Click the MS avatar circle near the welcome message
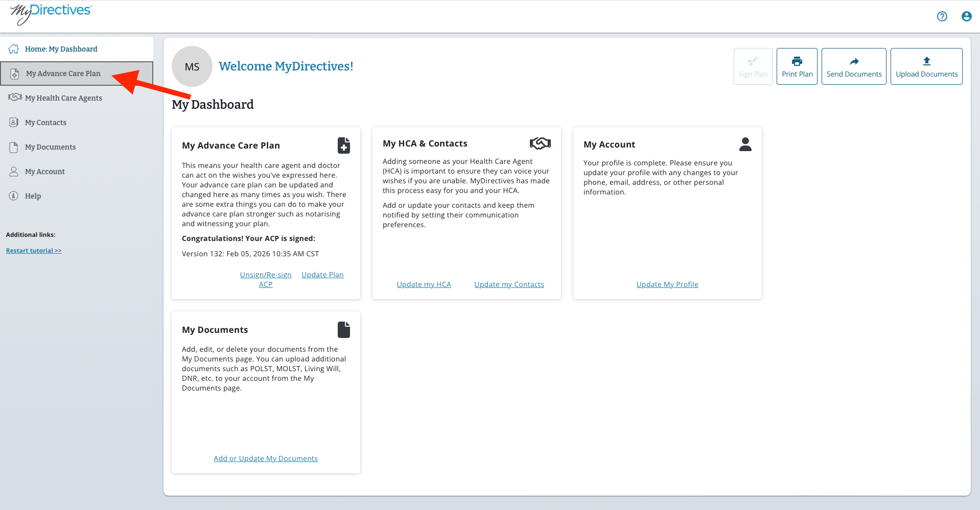 [x=192, y=66]
